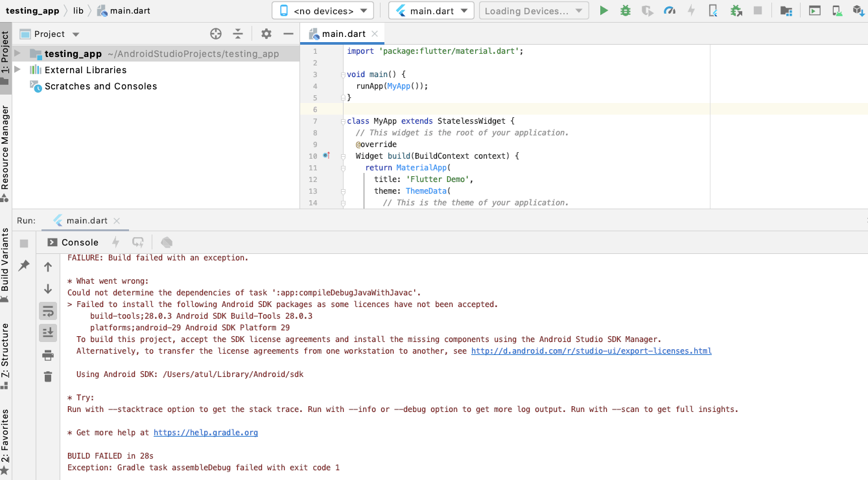Open Dart DevTools icon in Run toolbar
The width and height of the screenshot is (868, 480).
point(167,242)
